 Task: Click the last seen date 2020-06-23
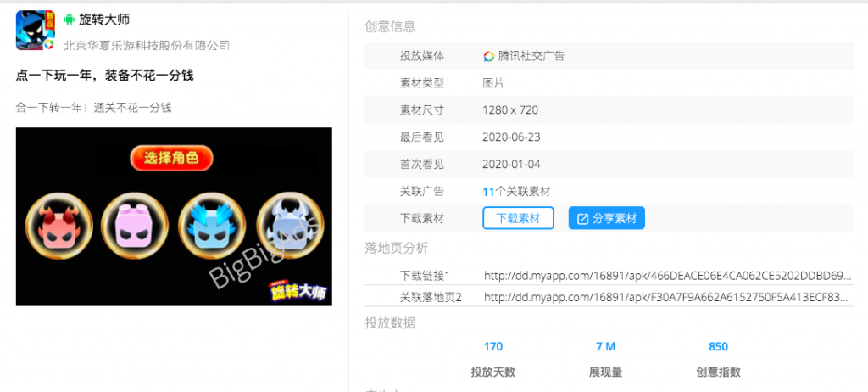click(x=511, y=137)
